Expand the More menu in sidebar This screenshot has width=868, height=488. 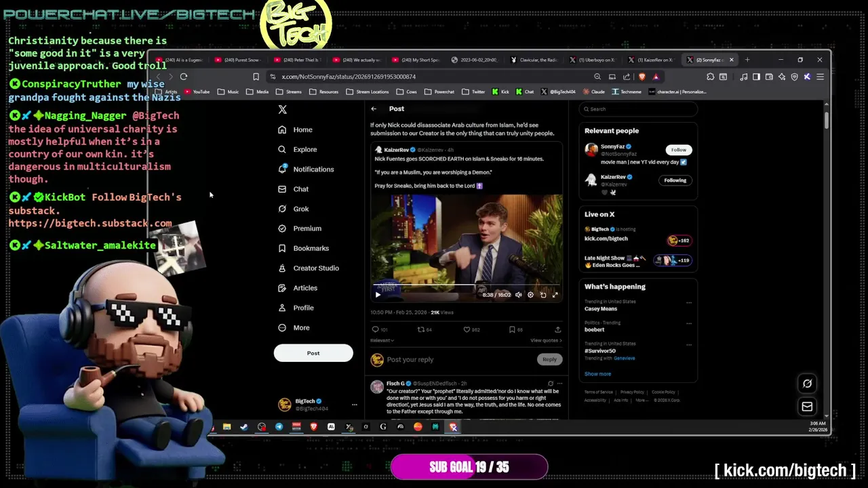pos(294,327)
